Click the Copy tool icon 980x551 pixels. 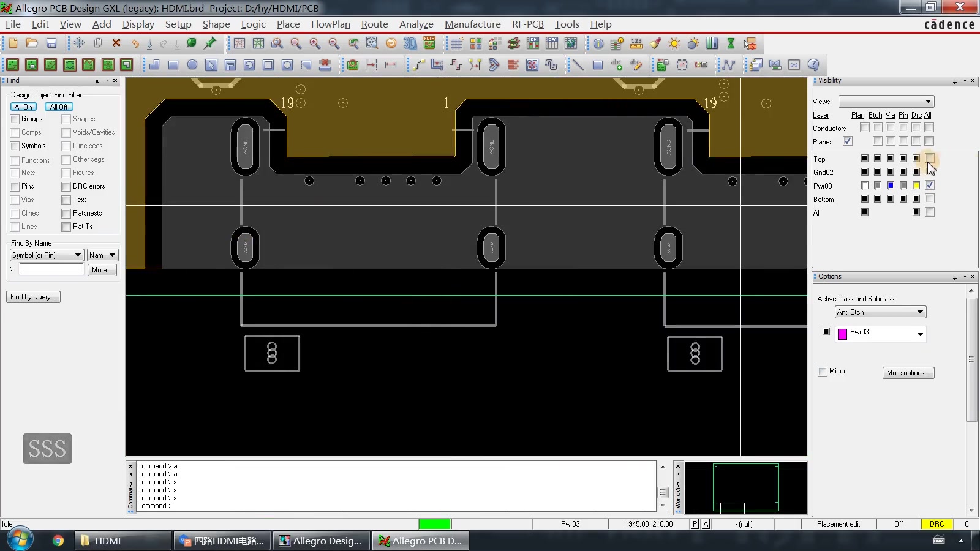[97, 43]
